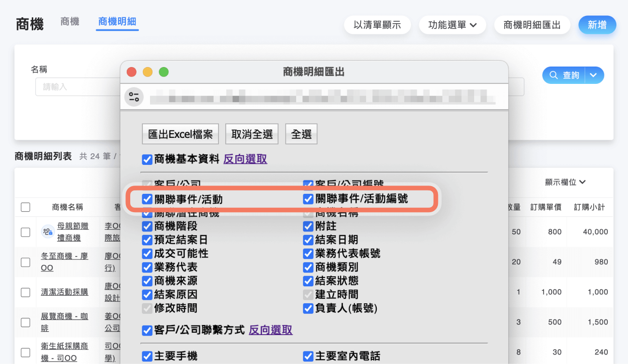Toggle the 商機階段 checkbox
Screen dimensions: 628x364
147,226
